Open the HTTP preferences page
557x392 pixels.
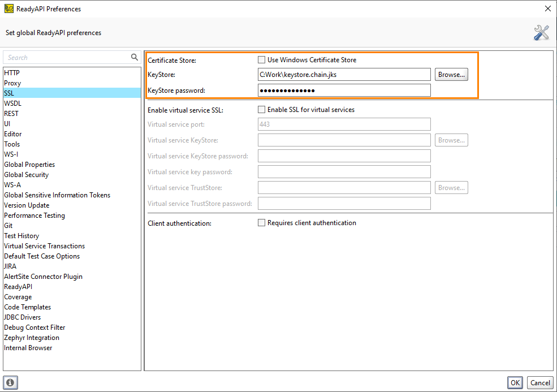pyautogui.click(x=72, y=72)
